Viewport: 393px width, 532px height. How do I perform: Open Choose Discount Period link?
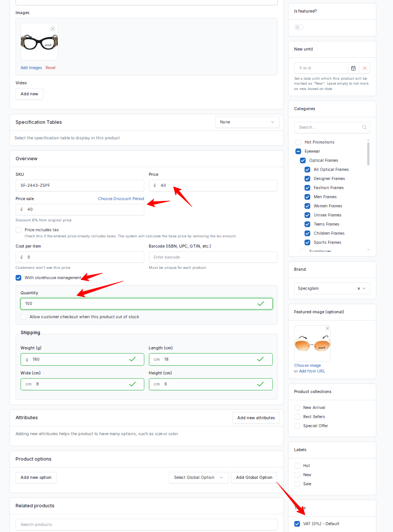(x=121, y=199)
